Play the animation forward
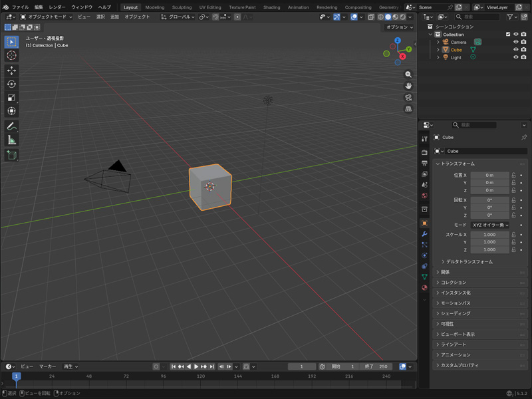The width and height of the screenshot is (532, 399). [x=196, y=367]
